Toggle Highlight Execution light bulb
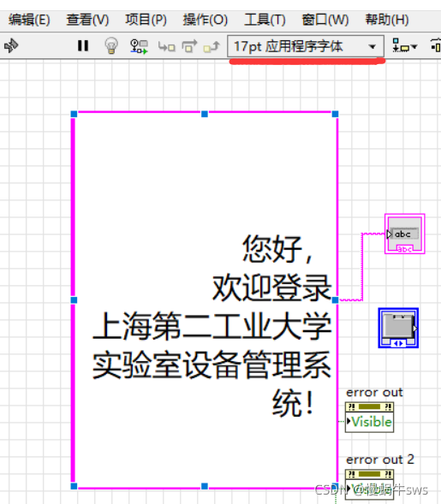 tap(111, 45)
